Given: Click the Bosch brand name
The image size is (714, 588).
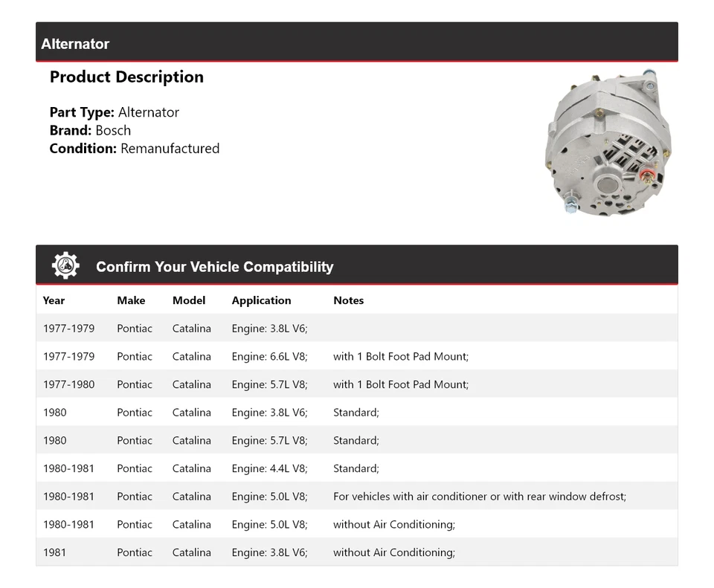Looking at the screenshot, I should 113,130.
